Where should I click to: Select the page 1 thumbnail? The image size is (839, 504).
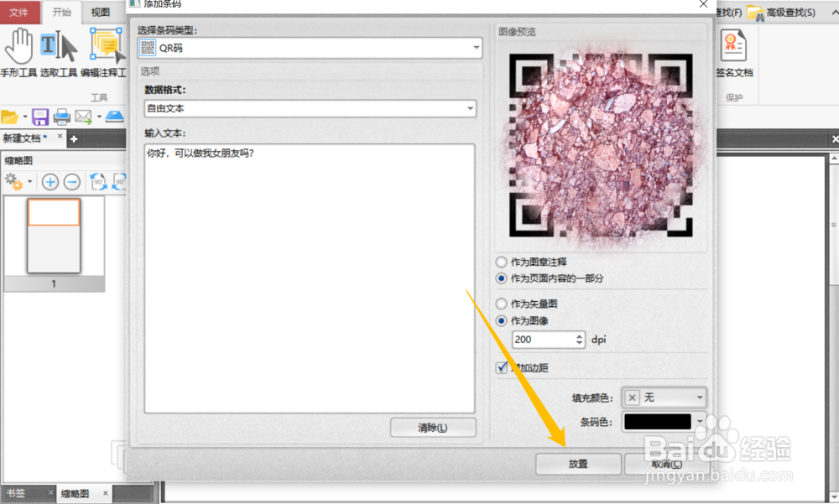[x=54, y=236]
